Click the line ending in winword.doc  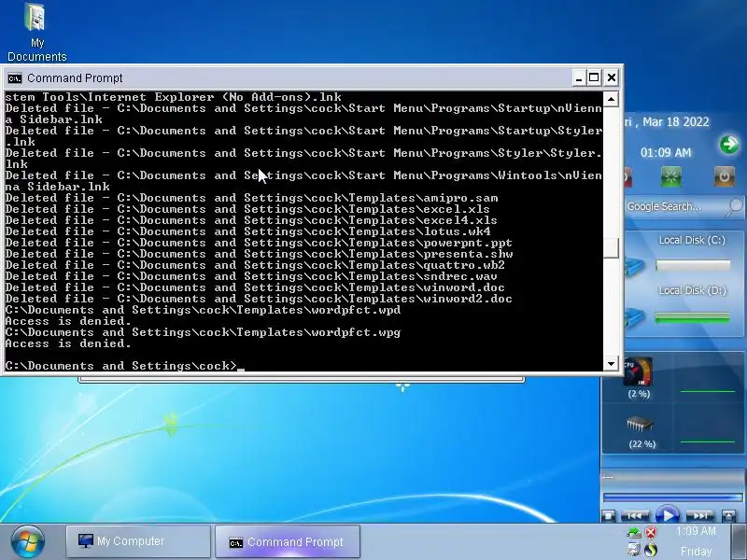click(255, 287)
